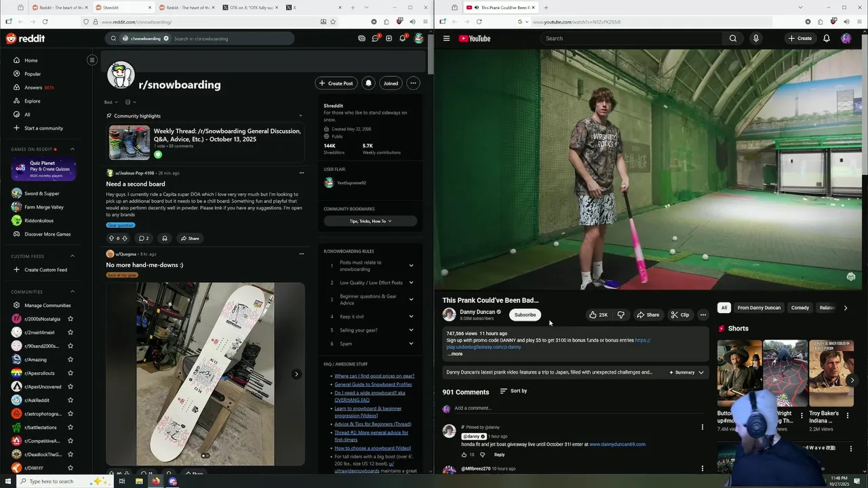Viewport: 868px width, 488px height.
Task: Switch to the OTK on X browser tab
Action: point(249,7)
